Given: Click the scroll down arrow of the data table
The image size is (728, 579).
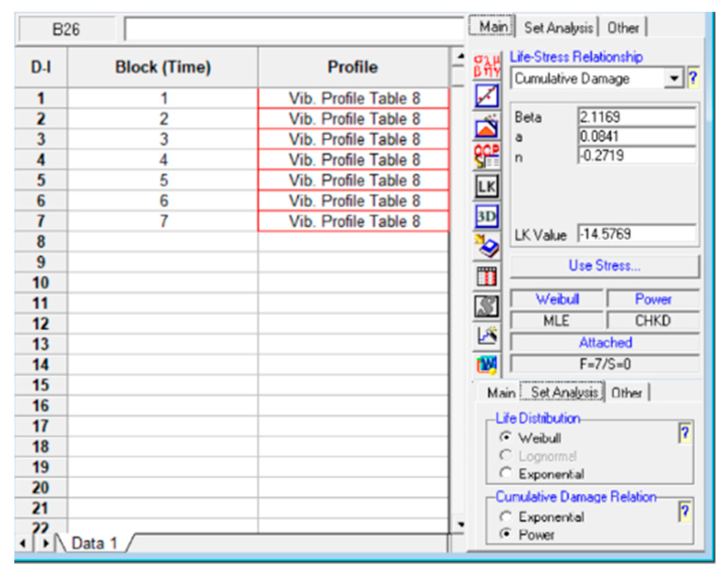Looking at the screenshot, I should tap(460, 525).
